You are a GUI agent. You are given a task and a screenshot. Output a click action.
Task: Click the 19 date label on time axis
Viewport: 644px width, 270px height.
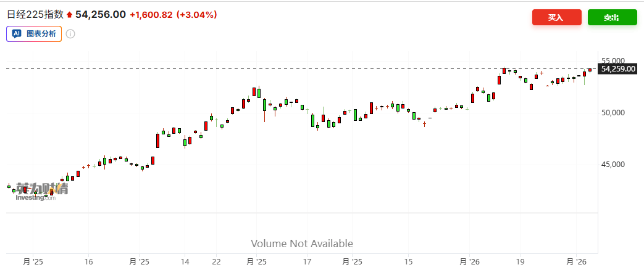[x=520, y=261]
